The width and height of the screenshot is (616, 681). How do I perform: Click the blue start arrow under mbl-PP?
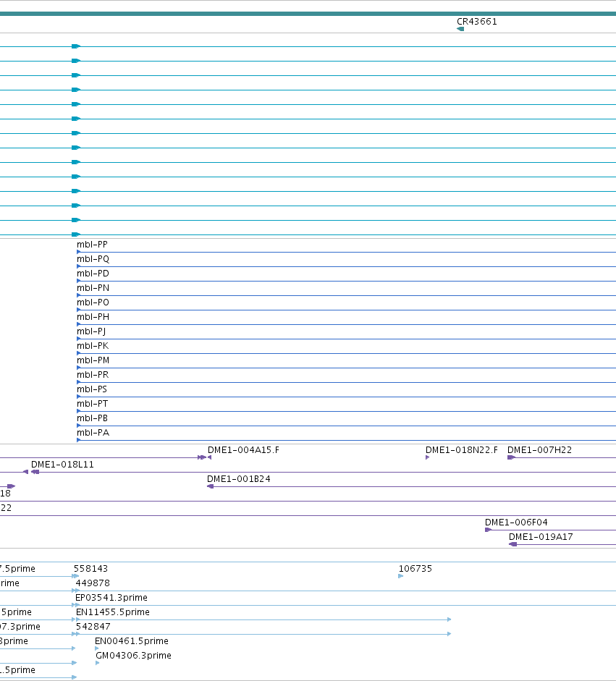tap(79, 252)
